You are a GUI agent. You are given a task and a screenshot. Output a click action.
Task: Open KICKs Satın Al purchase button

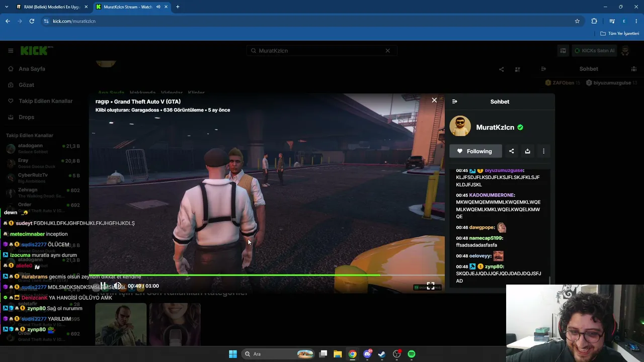(x=595, y=51)
